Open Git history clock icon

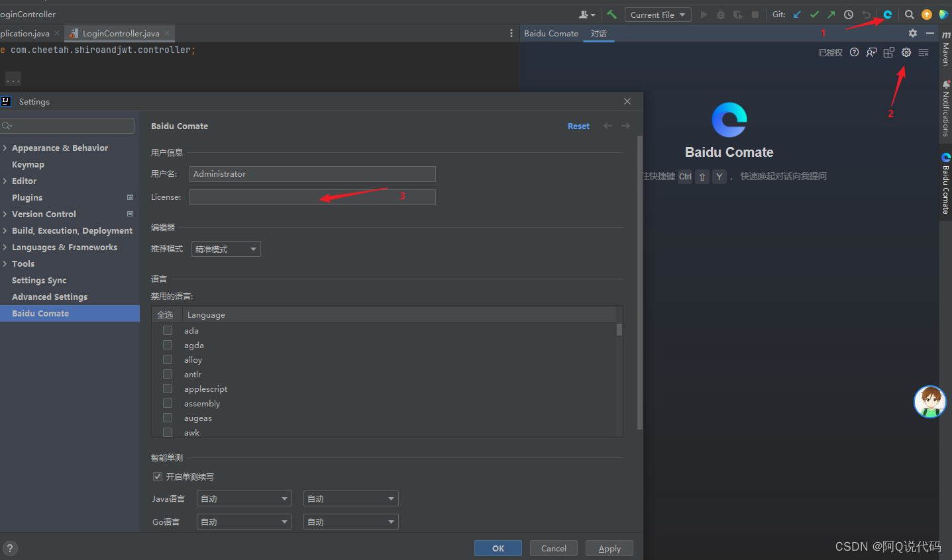pyautogui.click(x=849, y=15)
